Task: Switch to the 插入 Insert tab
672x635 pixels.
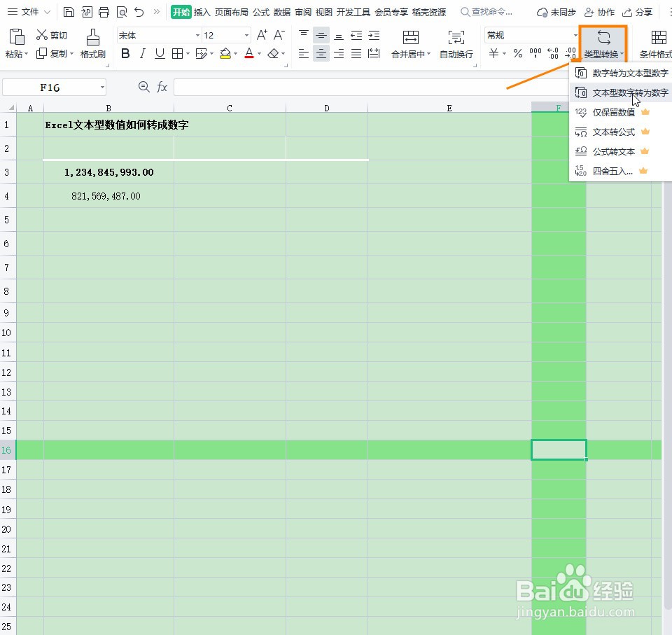Action: click(202, 12)
